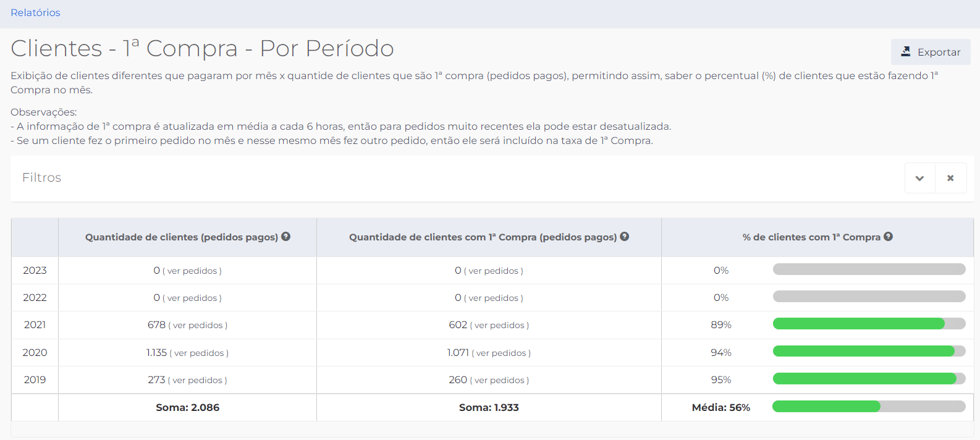The image size is (980, 440).
Task: Click the 2023 empty progress bar
Action: [869, 269]
